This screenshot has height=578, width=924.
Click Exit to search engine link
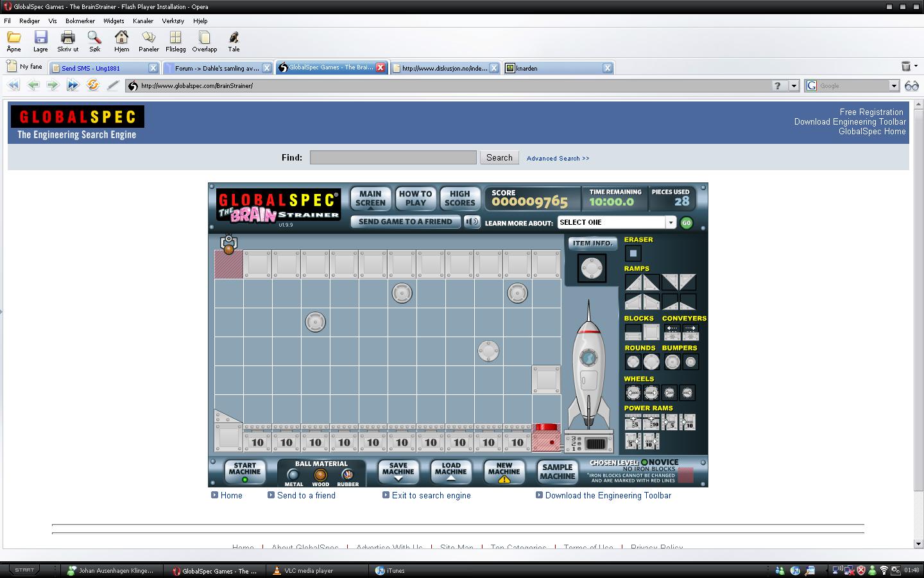[x=431, y=495]
